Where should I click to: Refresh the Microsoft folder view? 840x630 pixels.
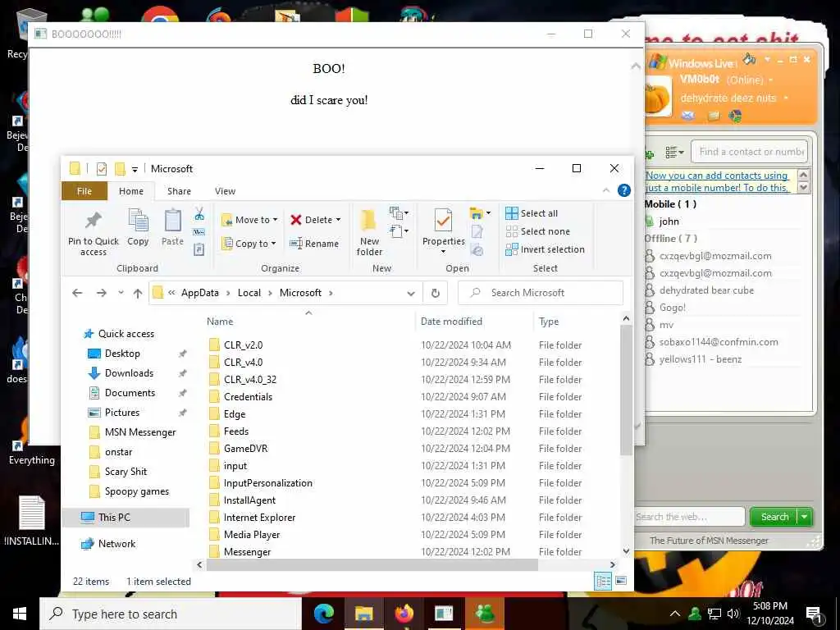pos(436,293)
